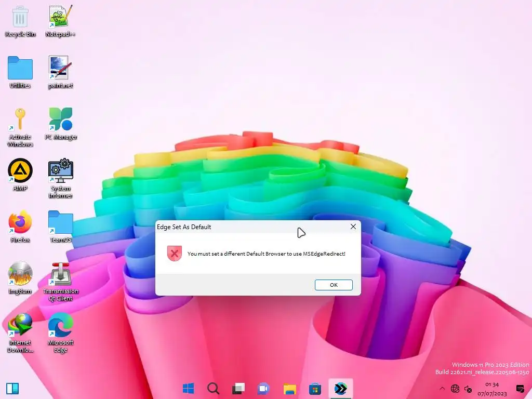Select the Transmission Qt Client shortcut

pyautogui.click(x=60, y=282)
